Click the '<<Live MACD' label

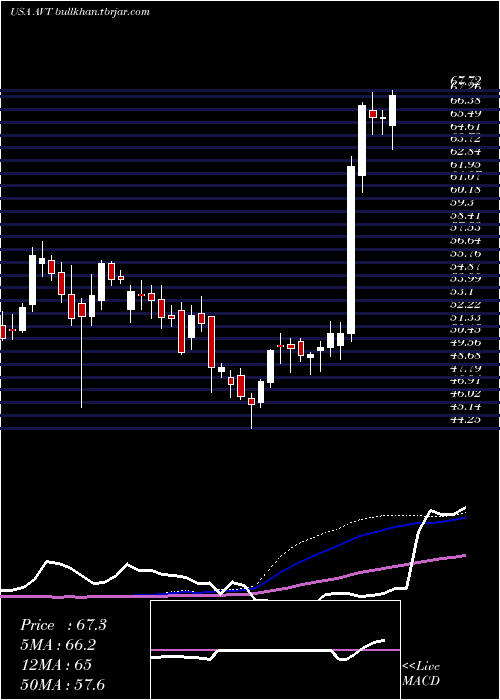[421, 673]
